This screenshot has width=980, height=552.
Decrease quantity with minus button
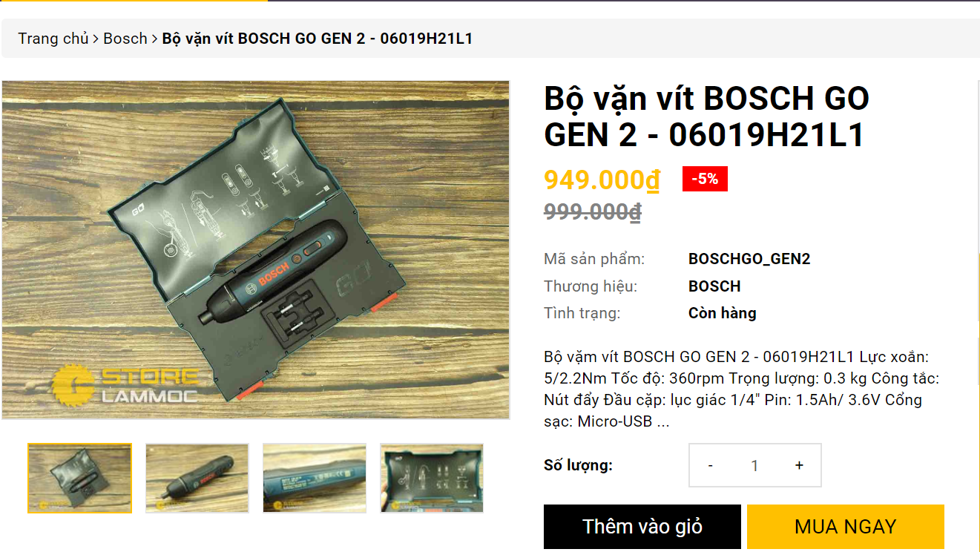click(711, 465)
